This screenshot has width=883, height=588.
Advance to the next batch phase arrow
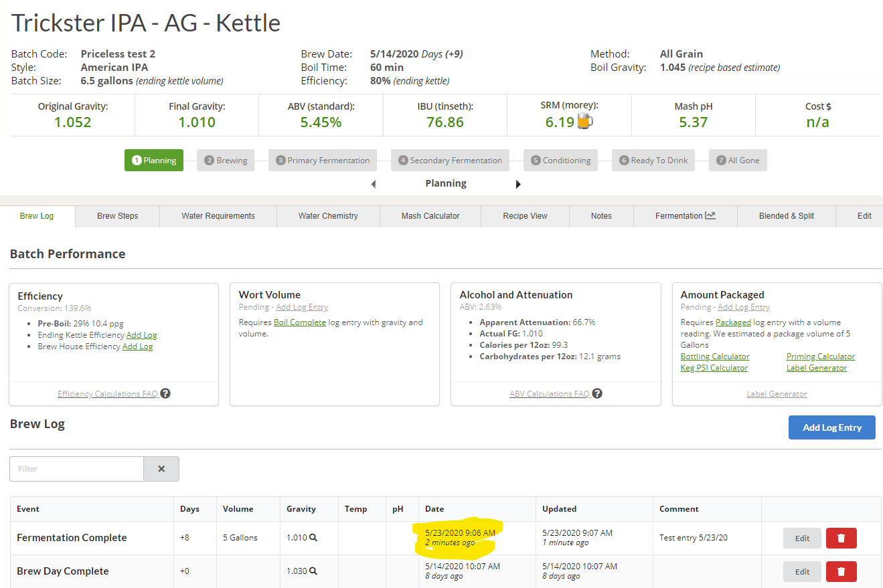(x=518, y=184)
